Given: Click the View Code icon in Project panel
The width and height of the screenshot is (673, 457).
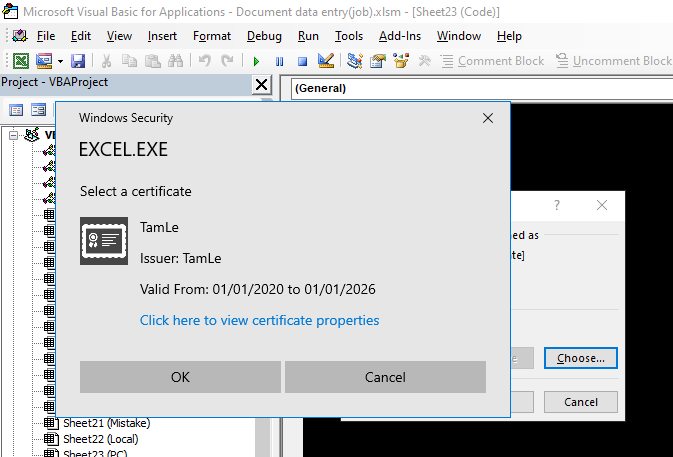Looking at the screenshot, I should [x=16, y=110].
